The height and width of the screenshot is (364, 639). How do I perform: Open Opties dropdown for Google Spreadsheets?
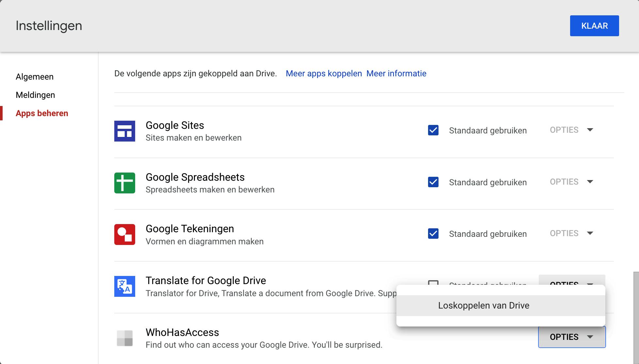pos(571,182)
